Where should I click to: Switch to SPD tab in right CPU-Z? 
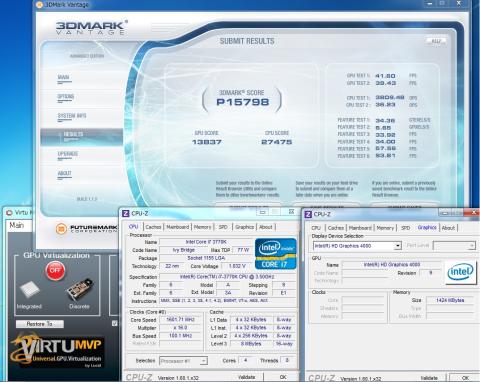click(405, 228)
